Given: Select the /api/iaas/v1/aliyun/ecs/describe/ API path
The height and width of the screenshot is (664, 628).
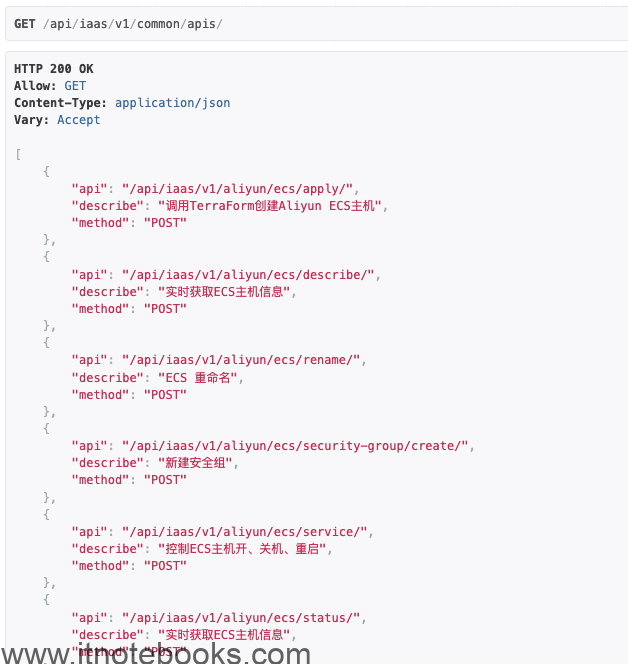Looking at the screenshot, I should tap(248, 275).
